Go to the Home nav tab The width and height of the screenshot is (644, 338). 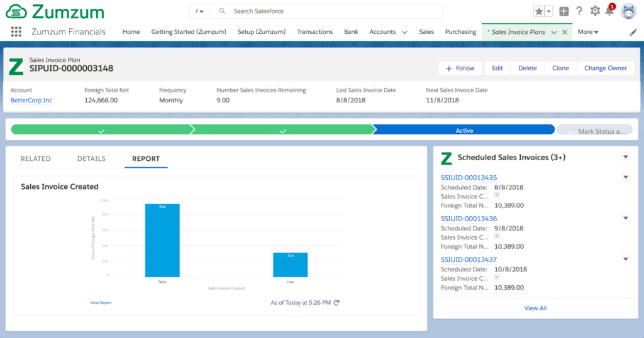pyautogui.click(x=131, y=31)
